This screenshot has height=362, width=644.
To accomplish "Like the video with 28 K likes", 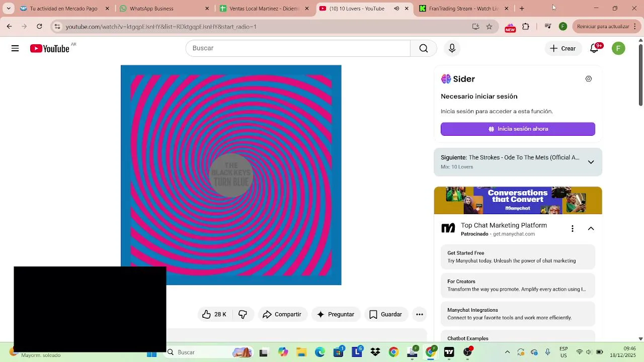I will (x=214, y=314).
